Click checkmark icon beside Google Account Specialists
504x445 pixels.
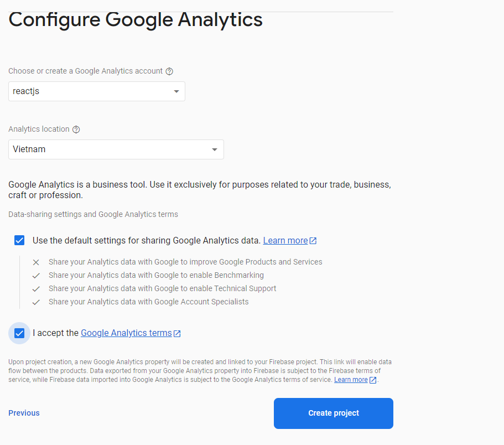(x=36, y=302)
